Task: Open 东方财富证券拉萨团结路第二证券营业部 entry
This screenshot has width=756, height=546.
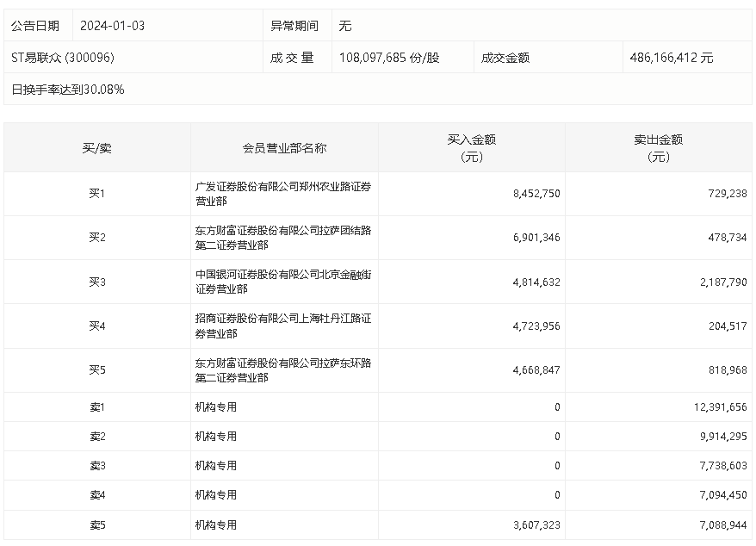Action: (x=283, y=238)
